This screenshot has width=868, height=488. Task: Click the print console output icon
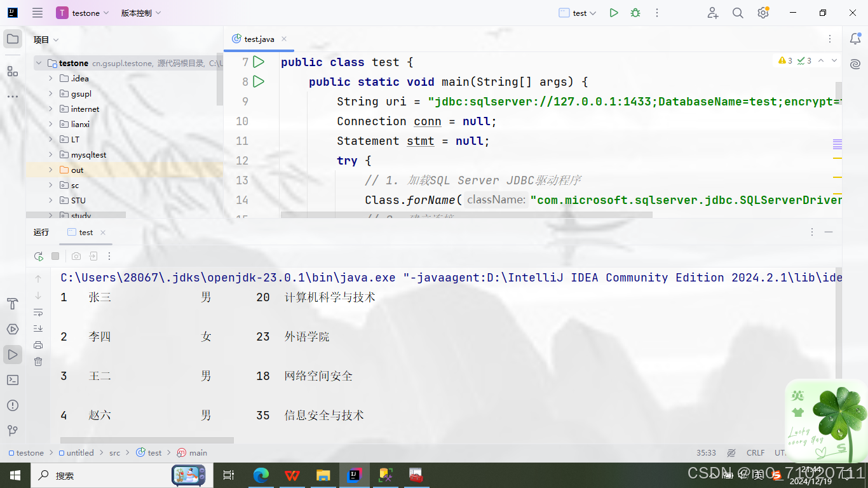pyautogui.click(x=38, y=345)
